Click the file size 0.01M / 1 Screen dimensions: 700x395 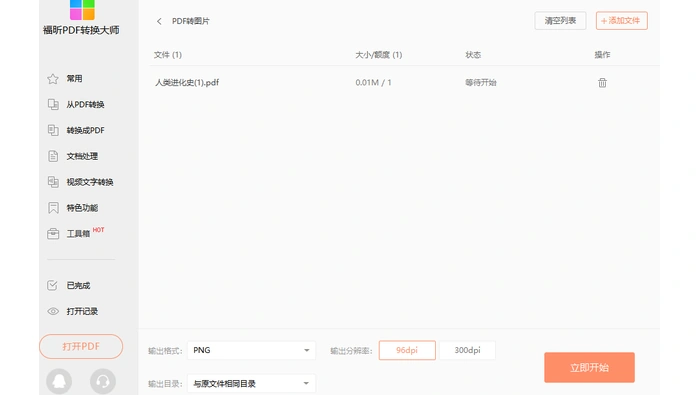pyautogui.click(x=373, y=83)
